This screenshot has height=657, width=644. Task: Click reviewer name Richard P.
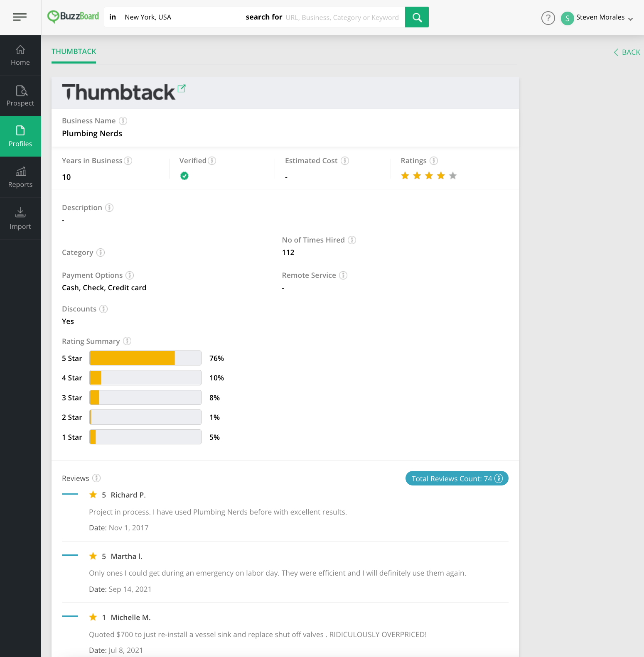tap(128, 495)
